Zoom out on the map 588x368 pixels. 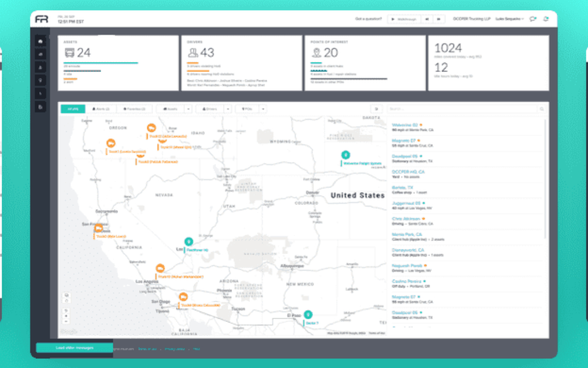(66, 321)
